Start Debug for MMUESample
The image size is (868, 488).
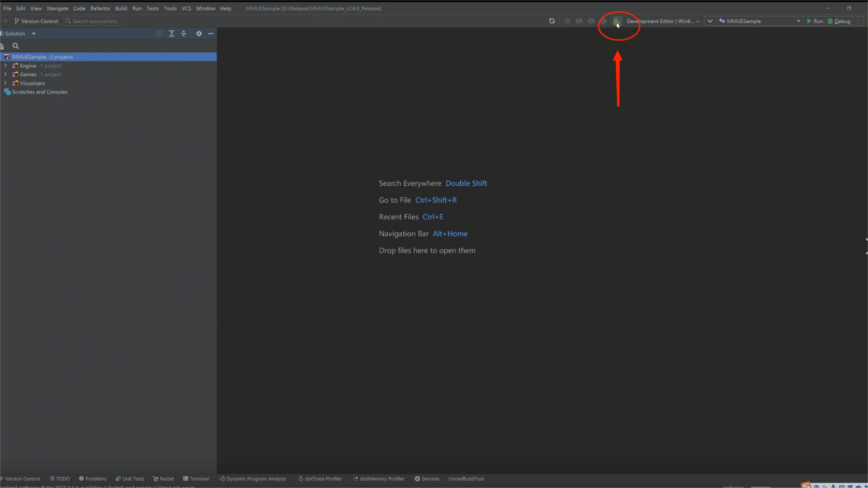839,21
